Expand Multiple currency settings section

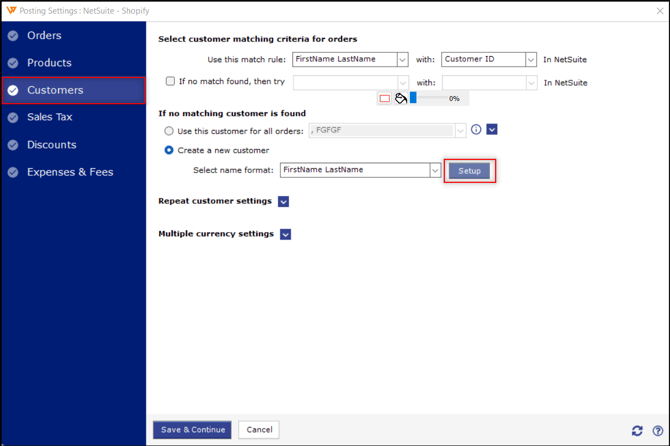tap(285, 234)
